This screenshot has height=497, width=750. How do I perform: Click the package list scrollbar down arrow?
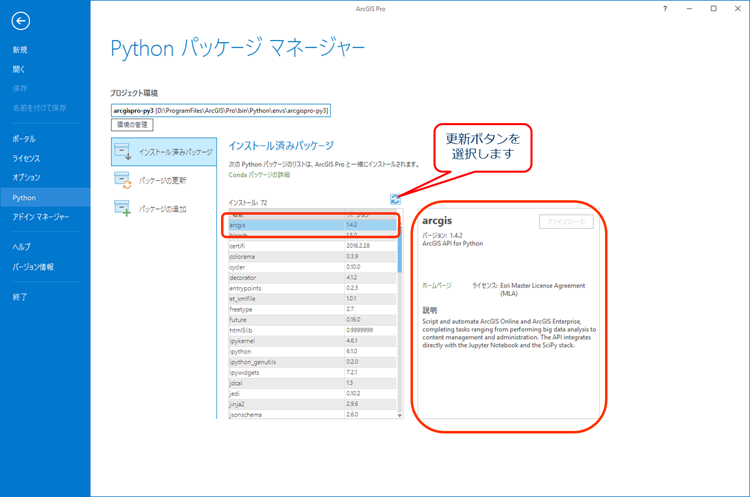coord(400,415)
